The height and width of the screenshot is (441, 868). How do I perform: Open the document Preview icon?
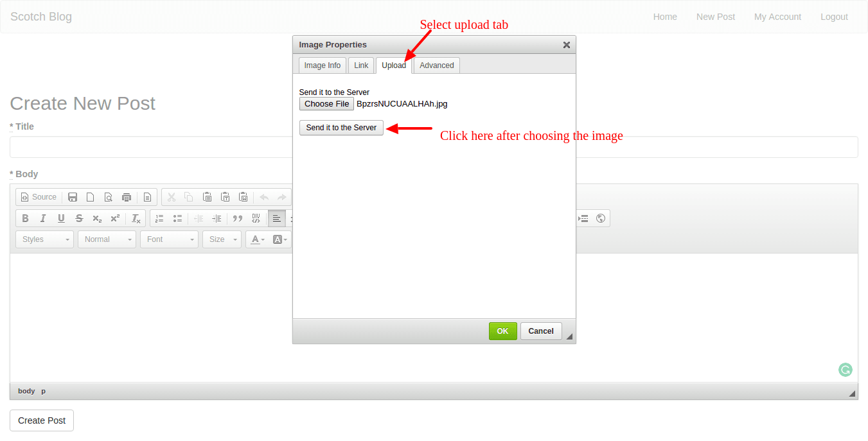(109, 197)
